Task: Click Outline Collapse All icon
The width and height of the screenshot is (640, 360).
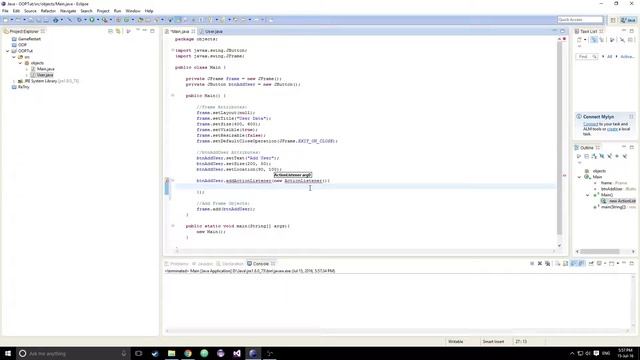Action: (x=587, y=156)
